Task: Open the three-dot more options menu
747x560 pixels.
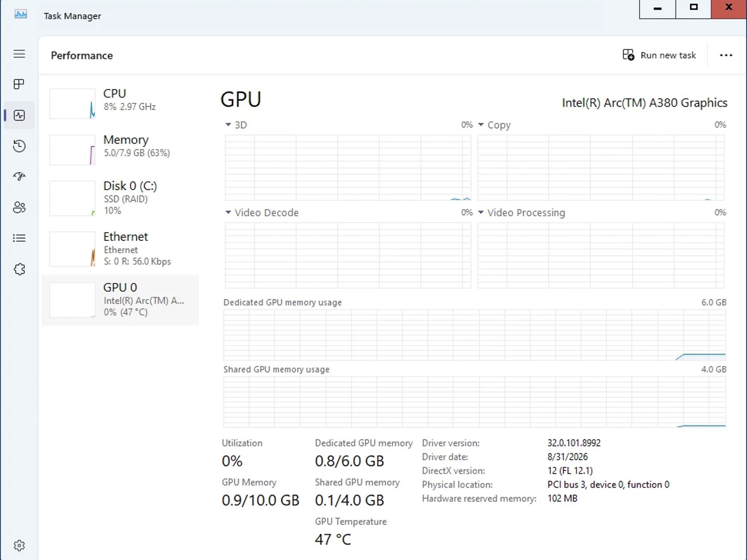Action: (726, 55)
